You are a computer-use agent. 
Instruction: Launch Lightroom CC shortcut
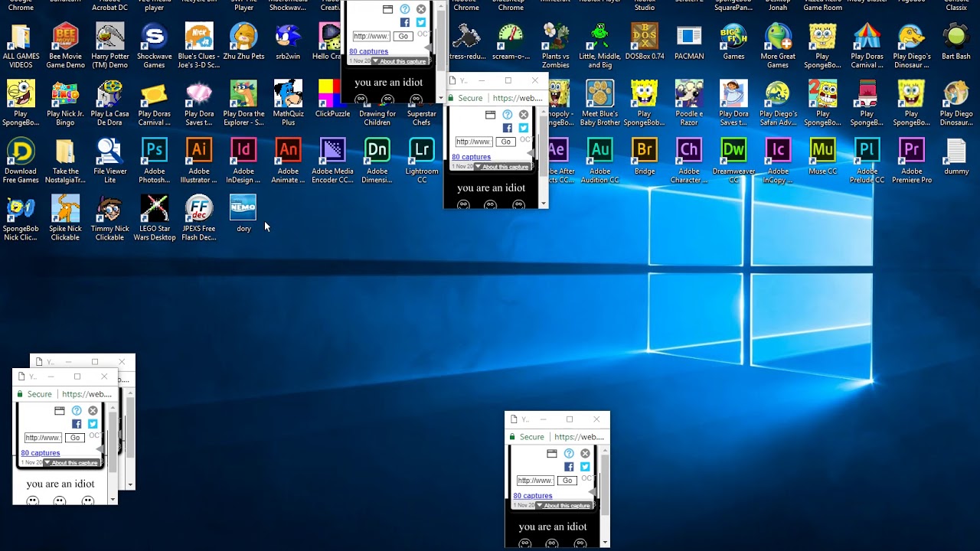[422, 161]
